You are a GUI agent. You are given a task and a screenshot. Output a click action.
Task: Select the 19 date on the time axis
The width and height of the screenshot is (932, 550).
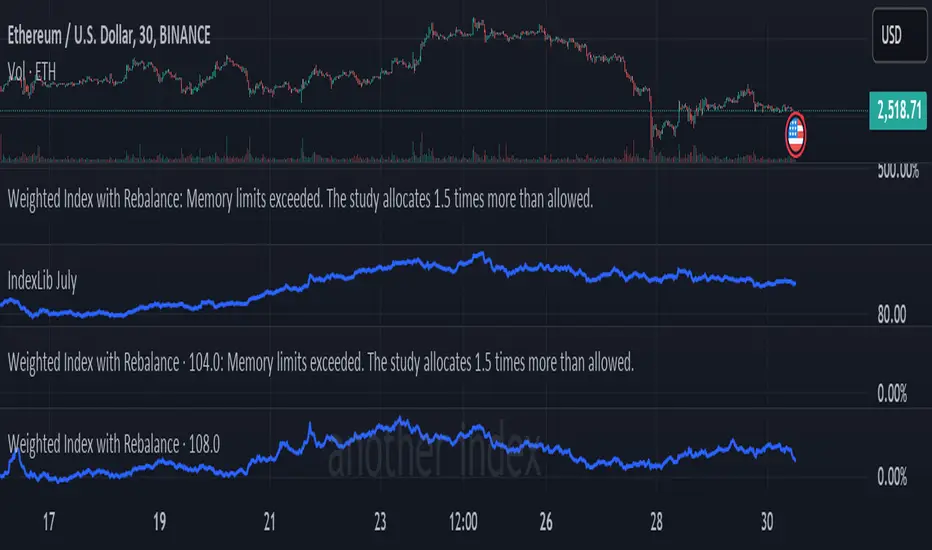(159, 522)
